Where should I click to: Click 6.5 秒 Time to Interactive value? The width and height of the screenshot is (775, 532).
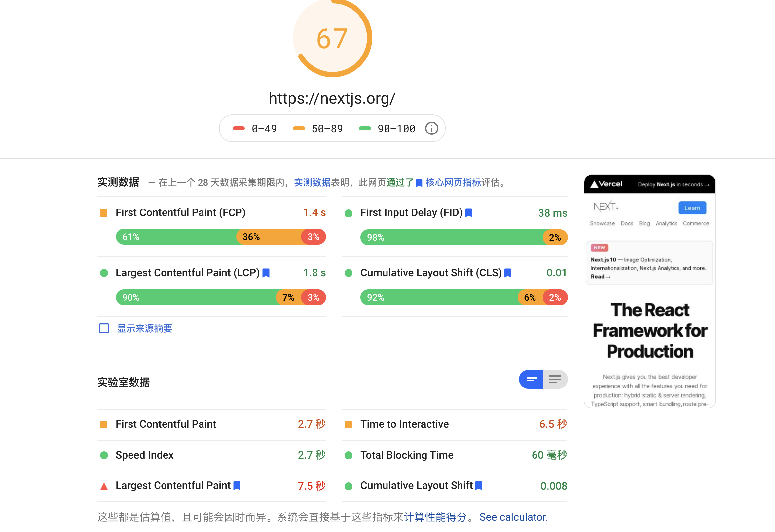pyautogui.click(x=553, y=424)
